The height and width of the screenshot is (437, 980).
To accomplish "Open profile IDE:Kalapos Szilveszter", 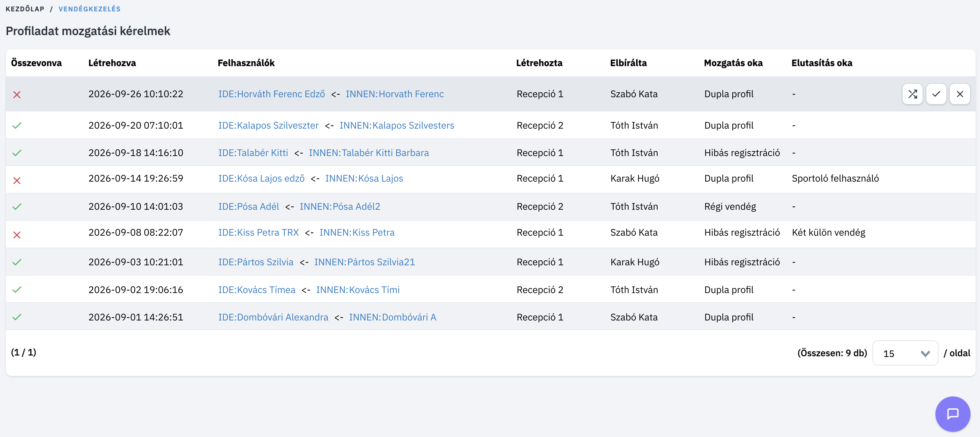I will 269,125.
